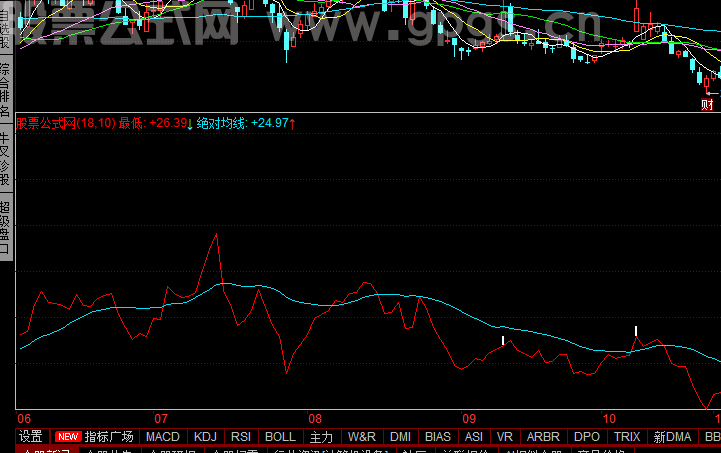721x453 pixels.
Task: Switch to the MACD indicator
Action: (162, 436)
